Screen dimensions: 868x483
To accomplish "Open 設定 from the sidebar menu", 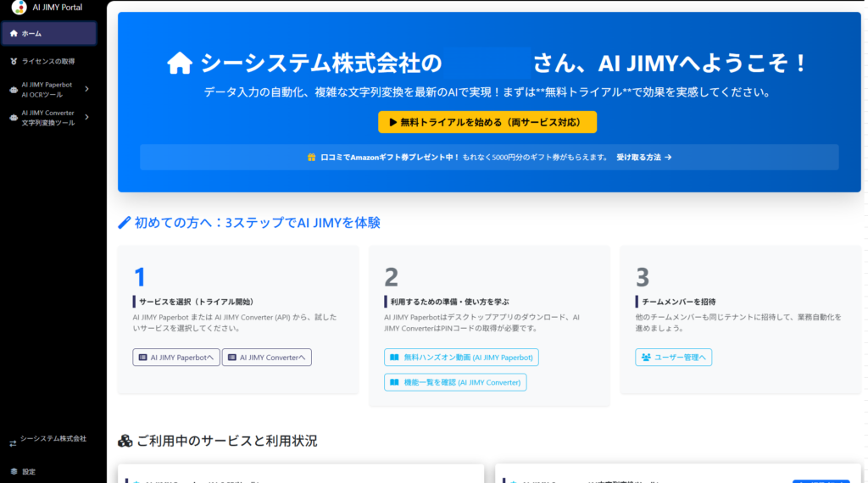I will [29, 471].
